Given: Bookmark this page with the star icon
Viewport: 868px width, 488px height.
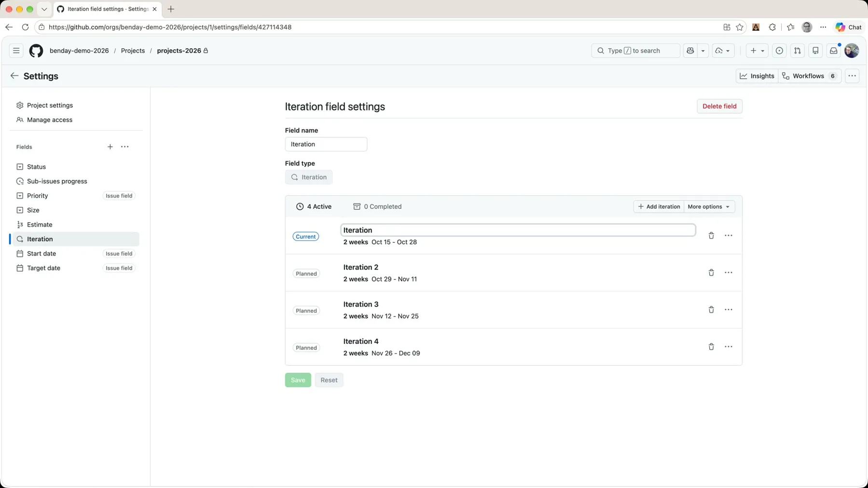Looking at the screenshot, I should 740,27.
